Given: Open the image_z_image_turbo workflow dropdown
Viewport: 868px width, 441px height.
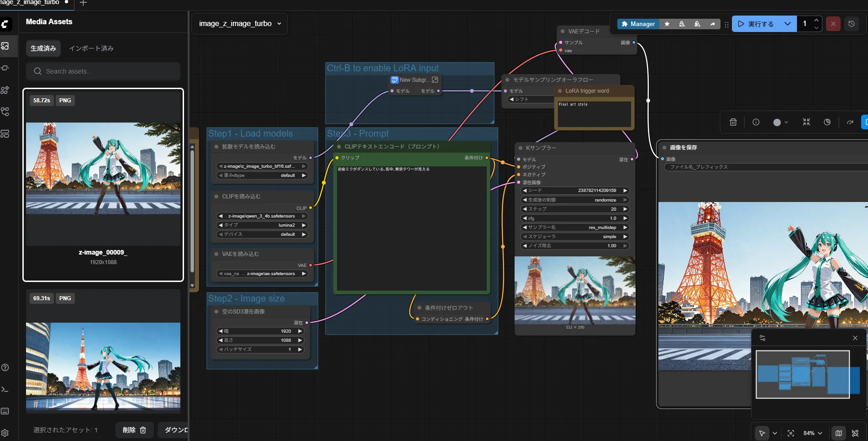Looking at the screenshot, I should pos(240,24).
